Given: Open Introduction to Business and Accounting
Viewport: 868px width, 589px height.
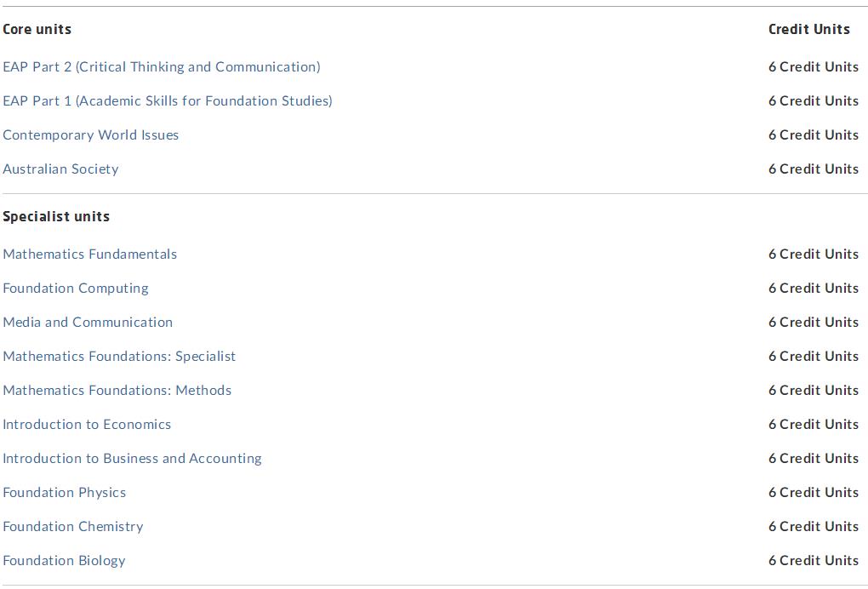Looking at the screenshot, I should tap(132, 459).
